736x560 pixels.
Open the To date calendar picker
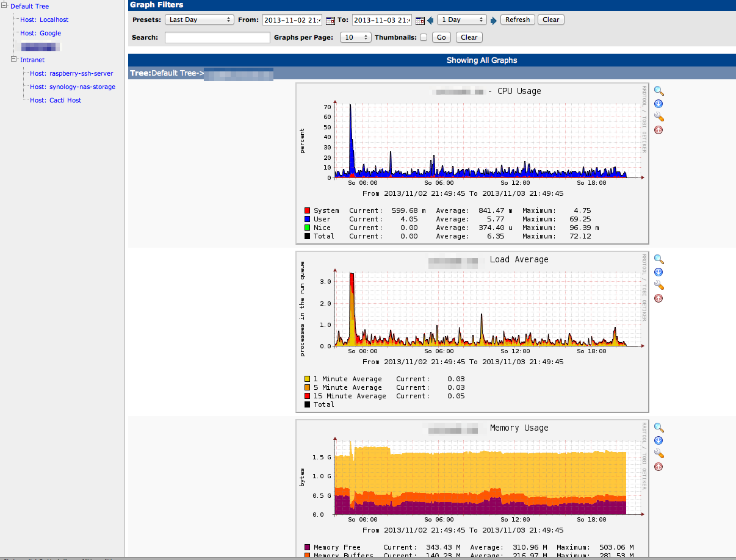point(420,20)
